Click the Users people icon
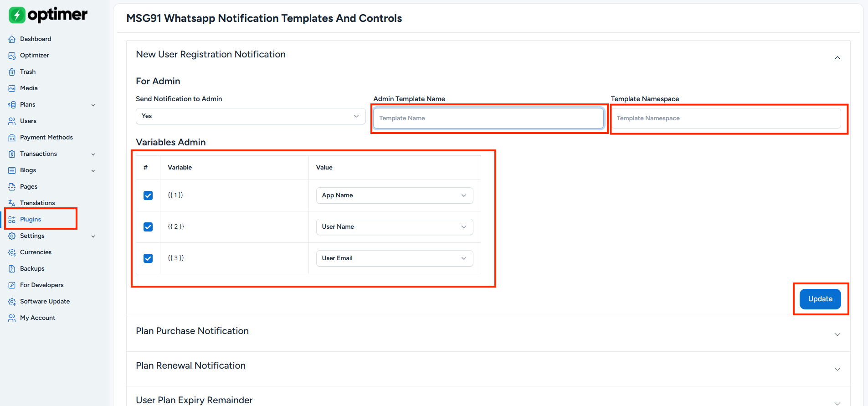The image size is (868, 406). tap(12, 121)
